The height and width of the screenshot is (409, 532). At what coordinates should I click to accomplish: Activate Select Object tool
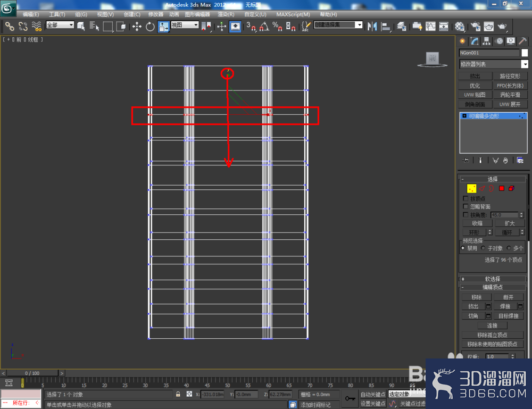pyautogui.click(x=81, y=26)
